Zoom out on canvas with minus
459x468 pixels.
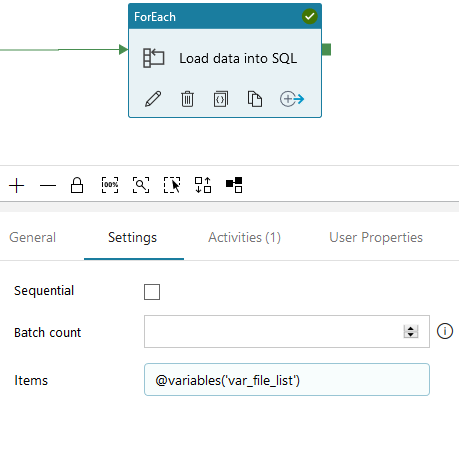48,185
